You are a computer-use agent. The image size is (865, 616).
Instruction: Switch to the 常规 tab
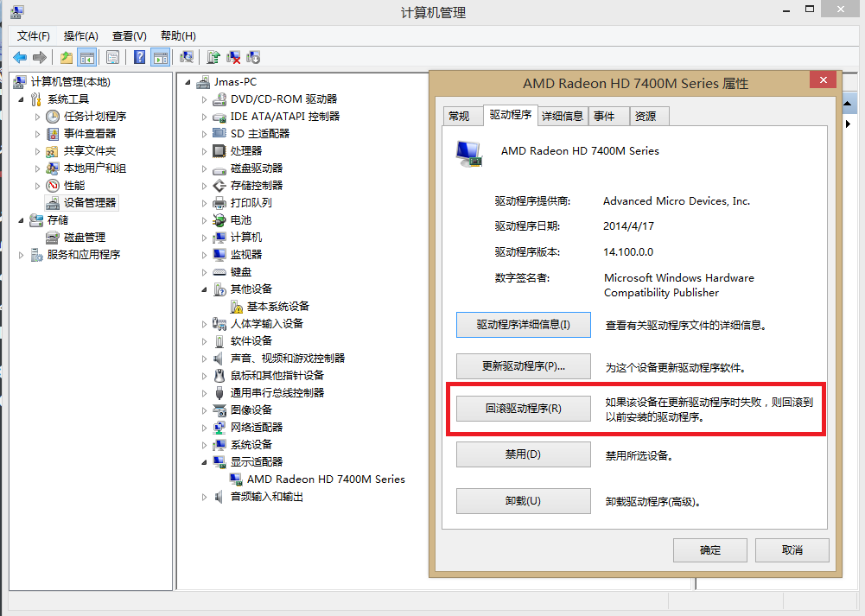[x=462, y=116]
